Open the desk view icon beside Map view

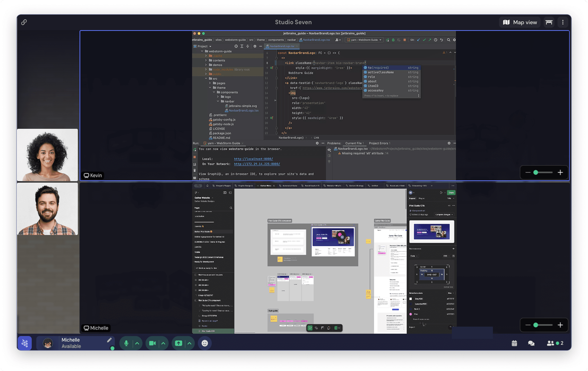click(549, 22)
